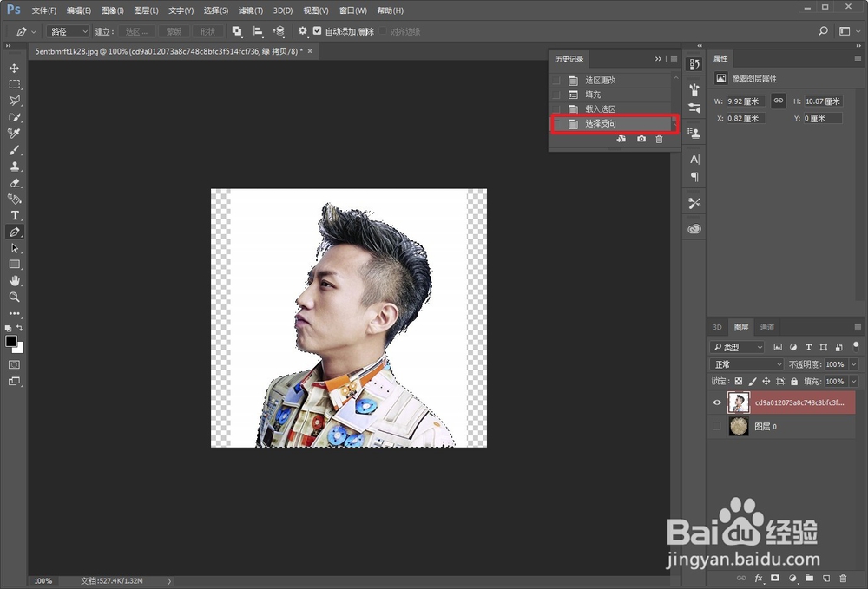The image size is (868, 589).
Task: Open path arrangement options
Action: [279, 31]
